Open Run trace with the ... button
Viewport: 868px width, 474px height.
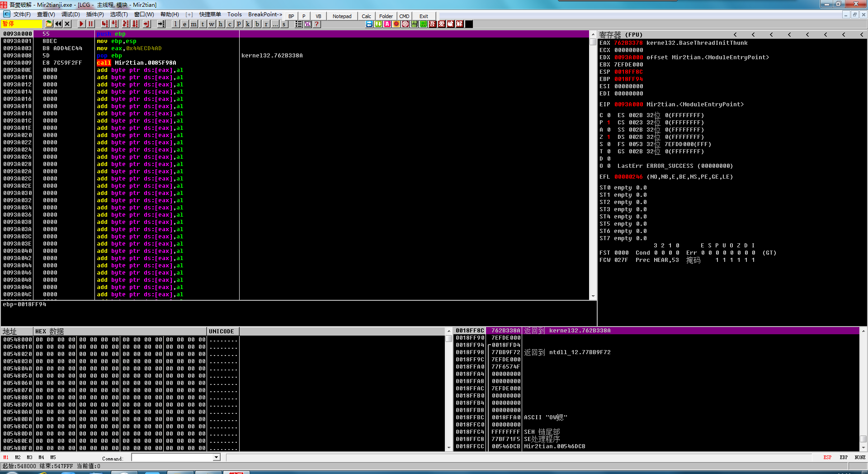click(275, 24)
